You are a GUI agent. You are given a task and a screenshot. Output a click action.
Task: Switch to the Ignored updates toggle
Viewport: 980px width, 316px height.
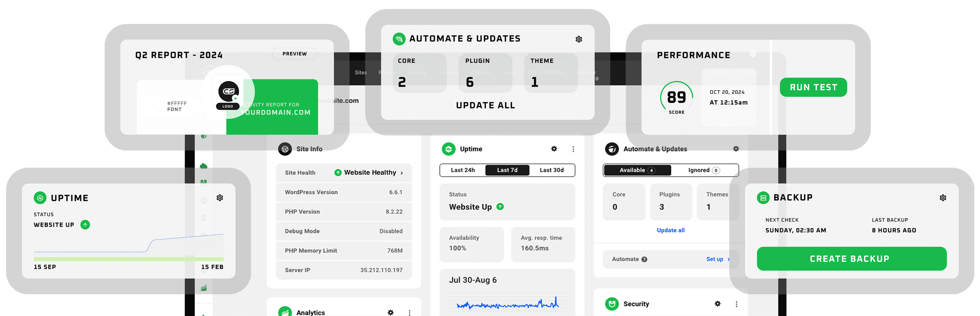(703, 170)
